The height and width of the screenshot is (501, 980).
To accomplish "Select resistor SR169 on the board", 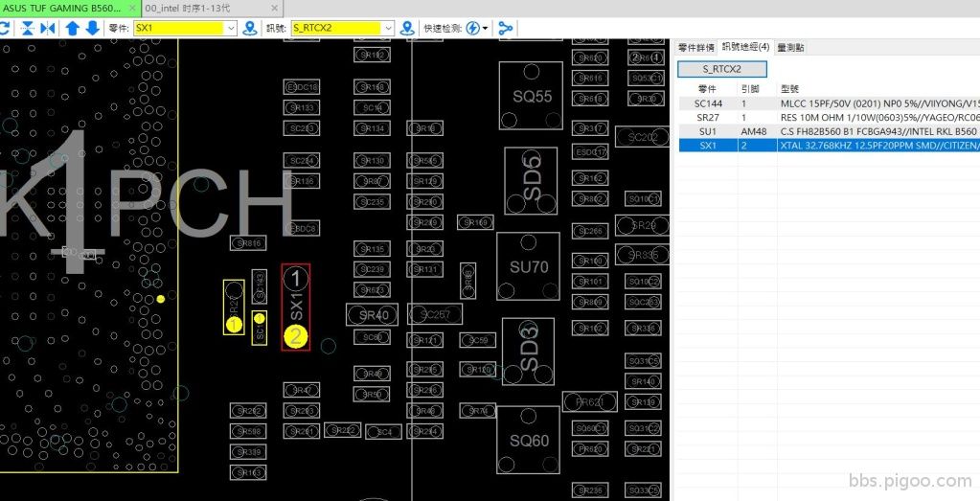I will pos(475,222).
